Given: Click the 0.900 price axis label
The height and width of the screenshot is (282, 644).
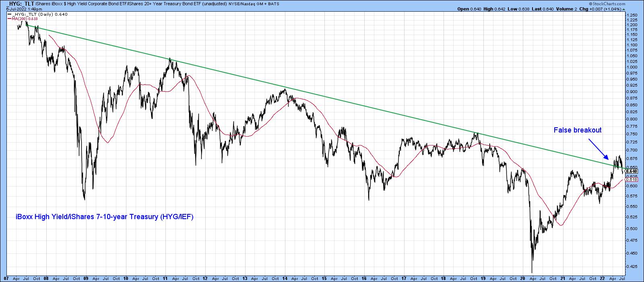Looking at the screenshot, I should pos(632,91).
